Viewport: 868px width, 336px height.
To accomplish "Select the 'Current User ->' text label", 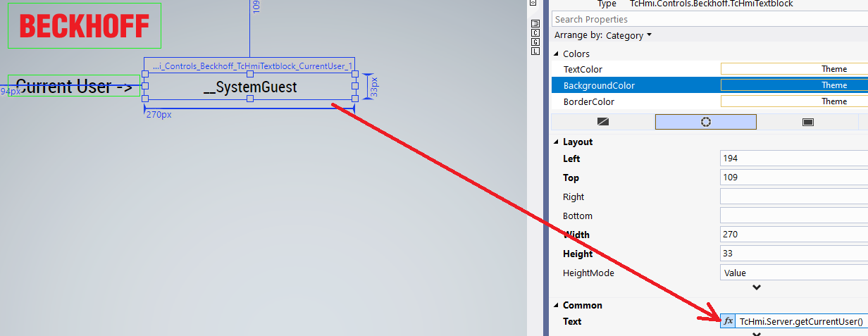I will tap(74, 87).
